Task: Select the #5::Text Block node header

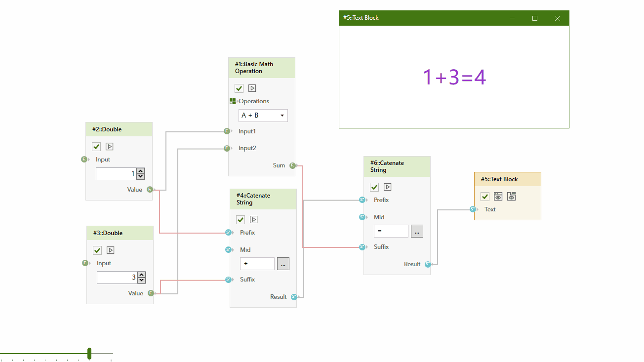Action: (508, 179)
